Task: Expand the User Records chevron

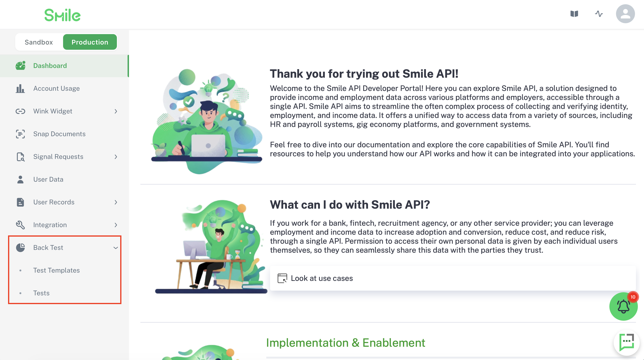Action: pos(116,202)
